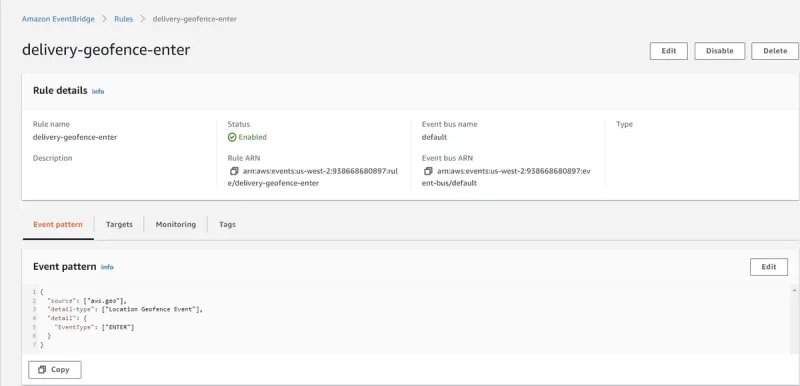Open Info link next to Rule details
This screenshot has width=800, height=386.
(x=98, y=91)
